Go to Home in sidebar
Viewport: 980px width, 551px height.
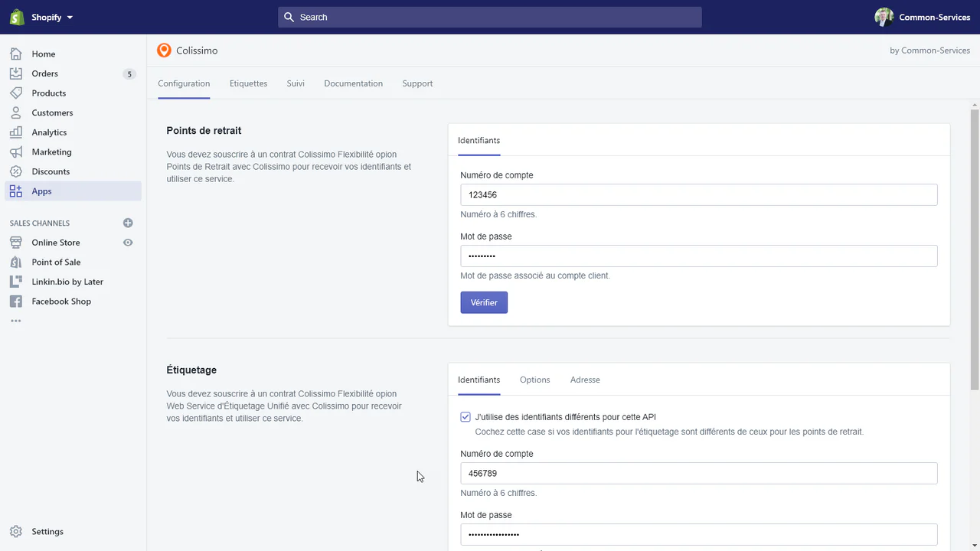point(44,54)
